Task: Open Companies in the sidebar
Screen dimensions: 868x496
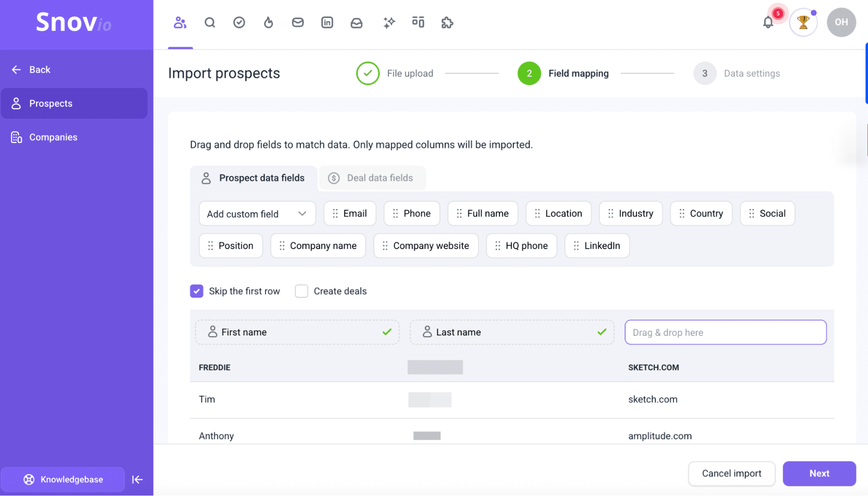Action: click(x=53, y=138)
